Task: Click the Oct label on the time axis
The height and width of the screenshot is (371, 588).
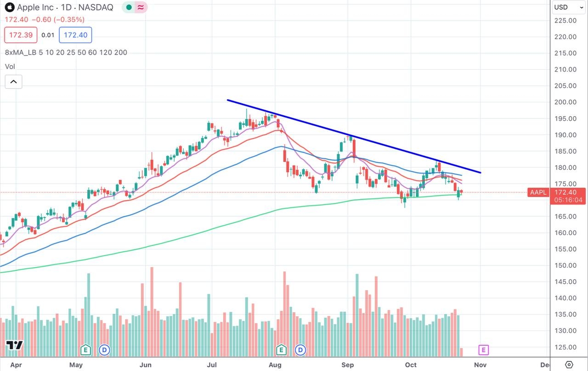Action: click(x=411, y=365)
